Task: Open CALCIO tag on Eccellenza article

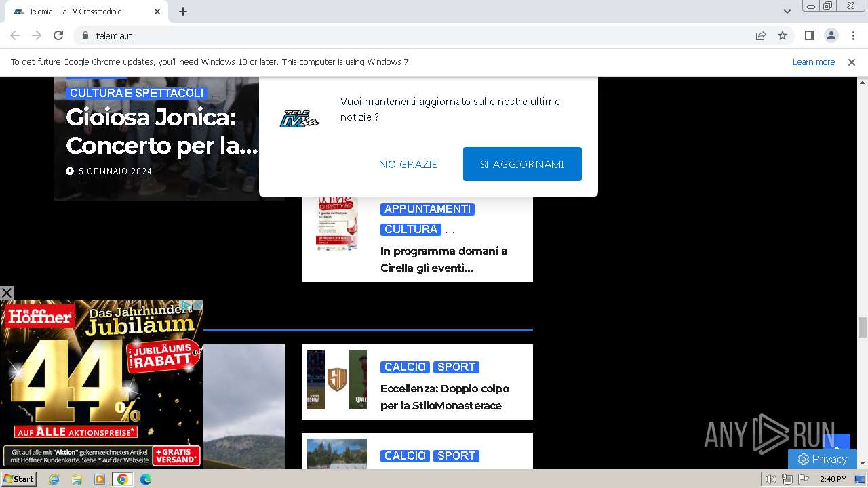Action: [405, 367]
